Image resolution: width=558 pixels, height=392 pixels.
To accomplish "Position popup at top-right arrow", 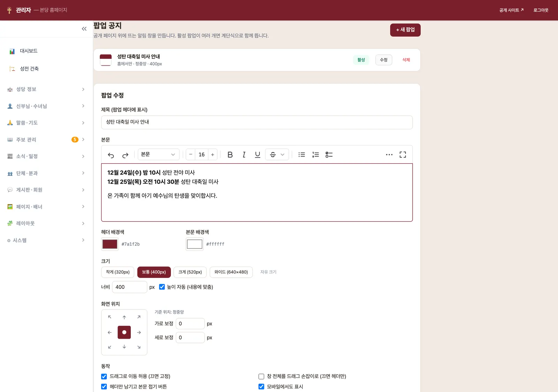I will tap(139, 317).
